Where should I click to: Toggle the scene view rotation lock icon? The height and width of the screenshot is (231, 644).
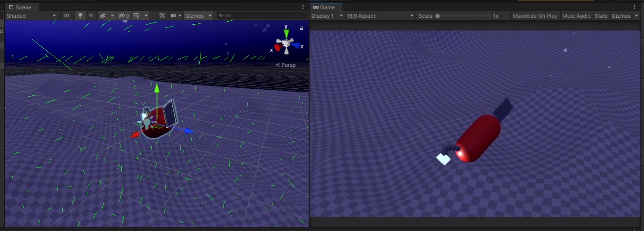301,28
